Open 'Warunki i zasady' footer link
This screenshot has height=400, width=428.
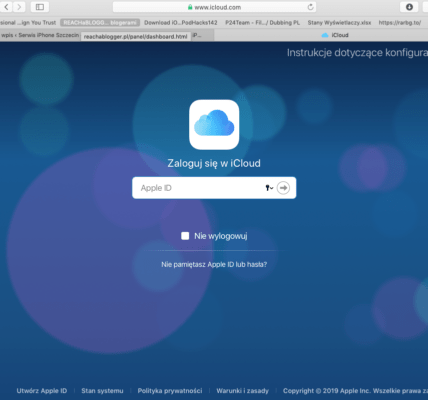click(242, 391)
